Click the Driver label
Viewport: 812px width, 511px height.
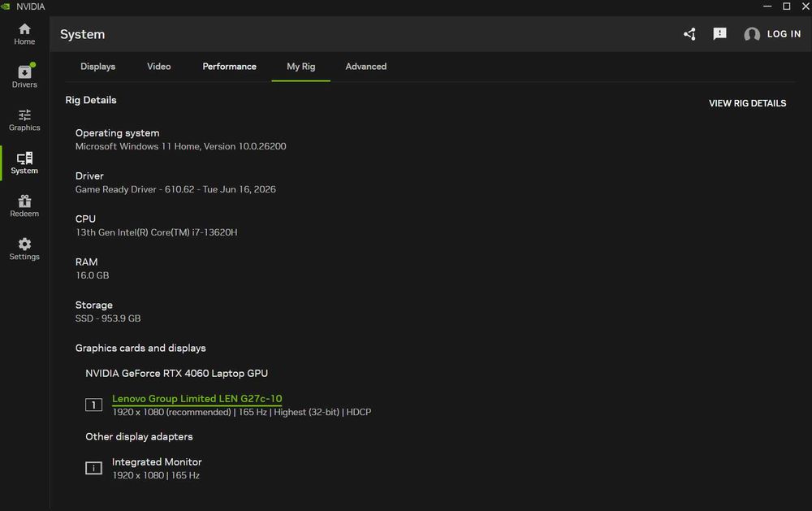pyautogui.click(x=89, y=175)
